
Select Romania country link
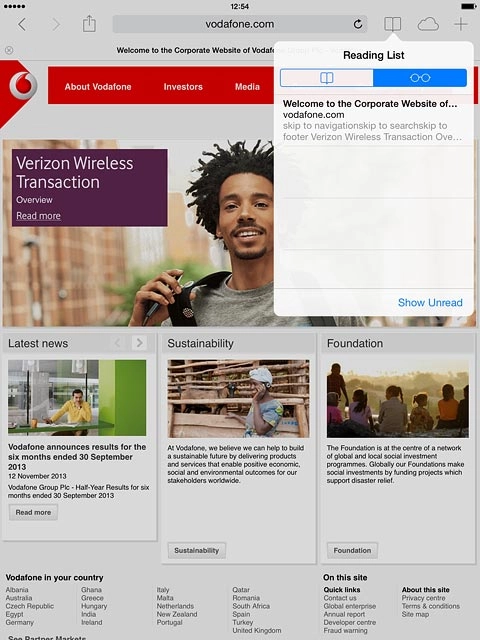(x=246, y=598)
